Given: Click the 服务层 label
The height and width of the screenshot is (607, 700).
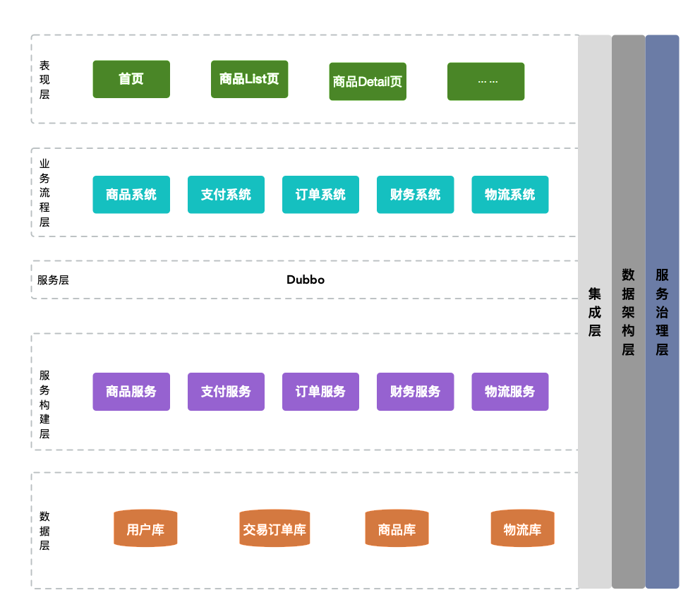Looking at the screenshot, I should coord(53,280).
